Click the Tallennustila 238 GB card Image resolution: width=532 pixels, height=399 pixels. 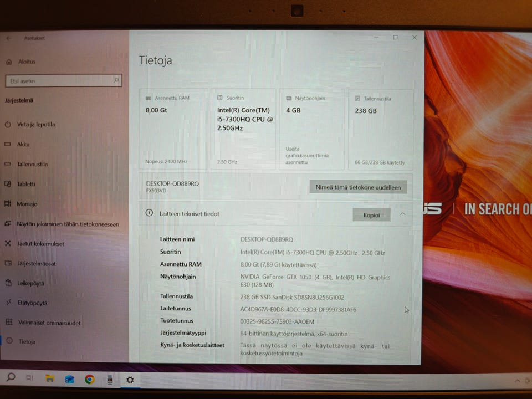click(381, 130)
